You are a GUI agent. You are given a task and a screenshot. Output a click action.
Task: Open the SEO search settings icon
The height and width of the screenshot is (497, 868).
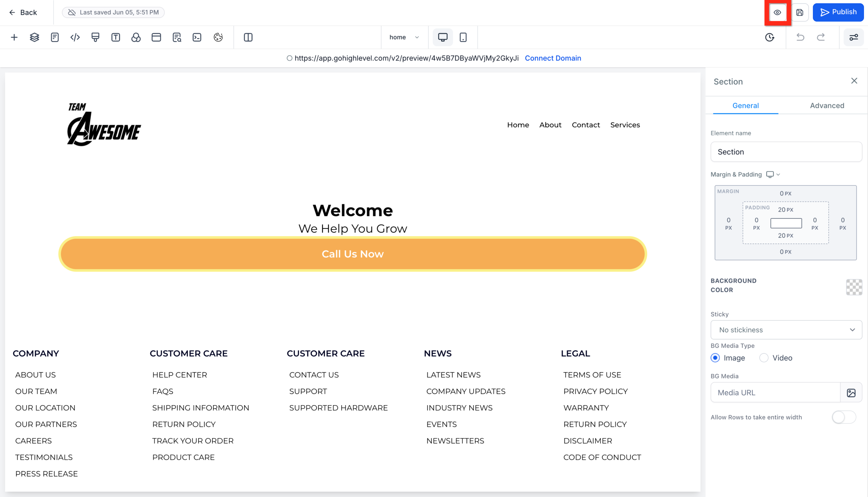point(177,37)
